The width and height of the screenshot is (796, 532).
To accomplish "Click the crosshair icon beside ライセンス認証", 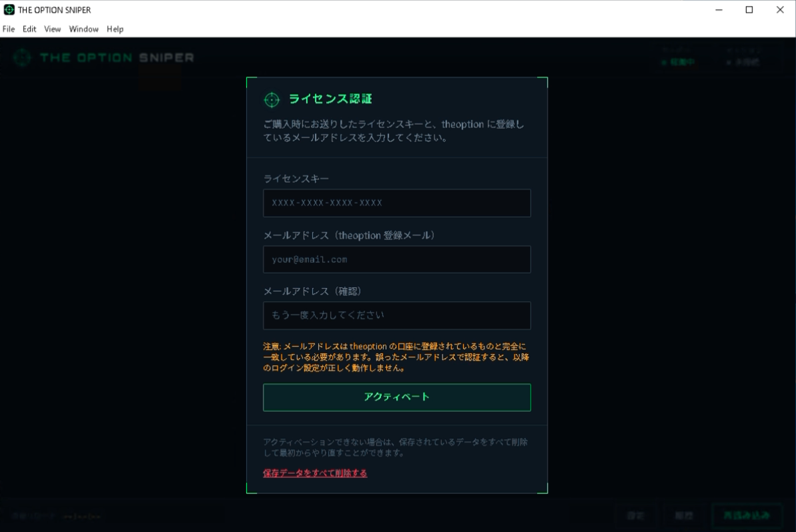I will (272, 100).
